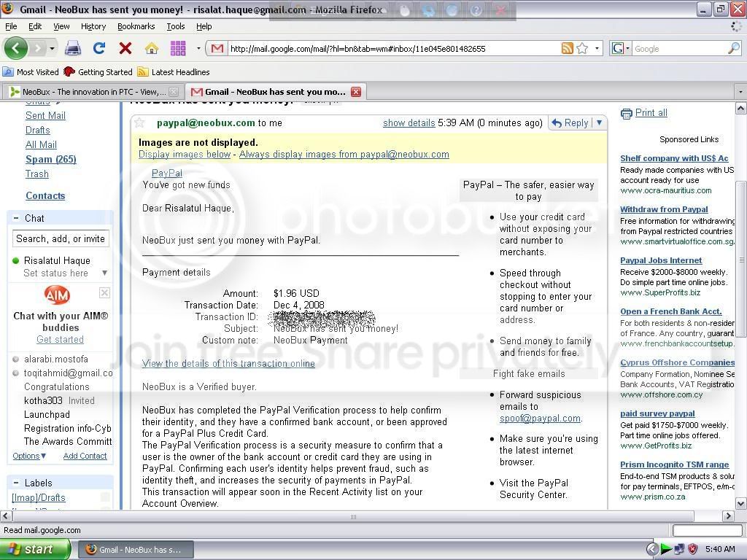Click Getting Started bookmark

click(x=98, y=72)
